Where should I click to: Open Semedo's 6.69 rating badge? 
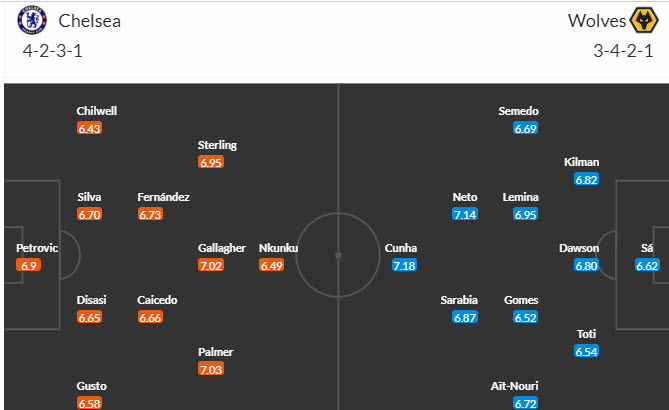(x=526, y=128)
